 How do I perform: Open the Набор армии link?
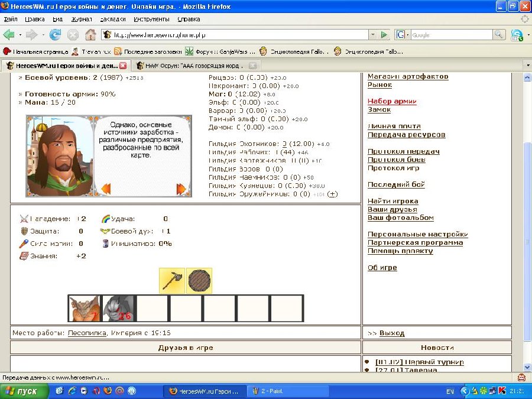[392, 102]
